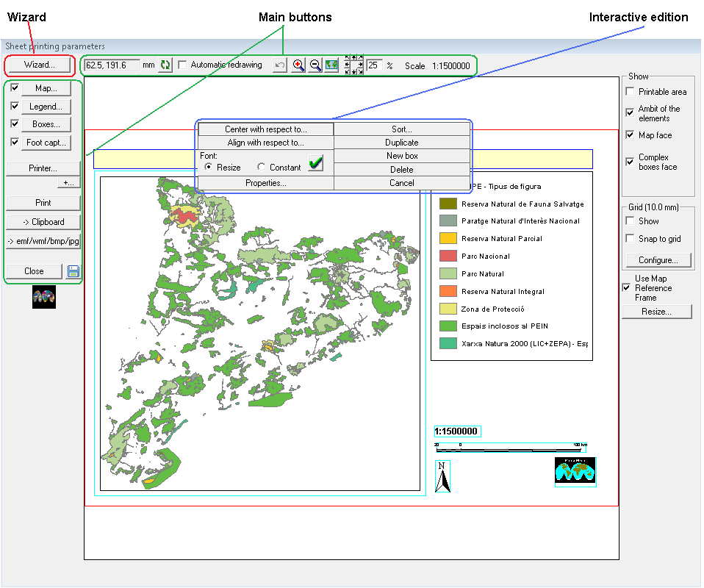Click the undo arrow icon
The width and height of the screenshot is (704, 588).
pos(279,65)
